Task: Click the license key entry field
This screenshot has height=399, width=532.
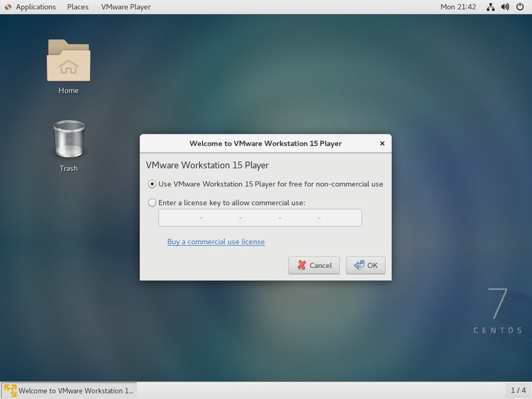Action: 260,218
